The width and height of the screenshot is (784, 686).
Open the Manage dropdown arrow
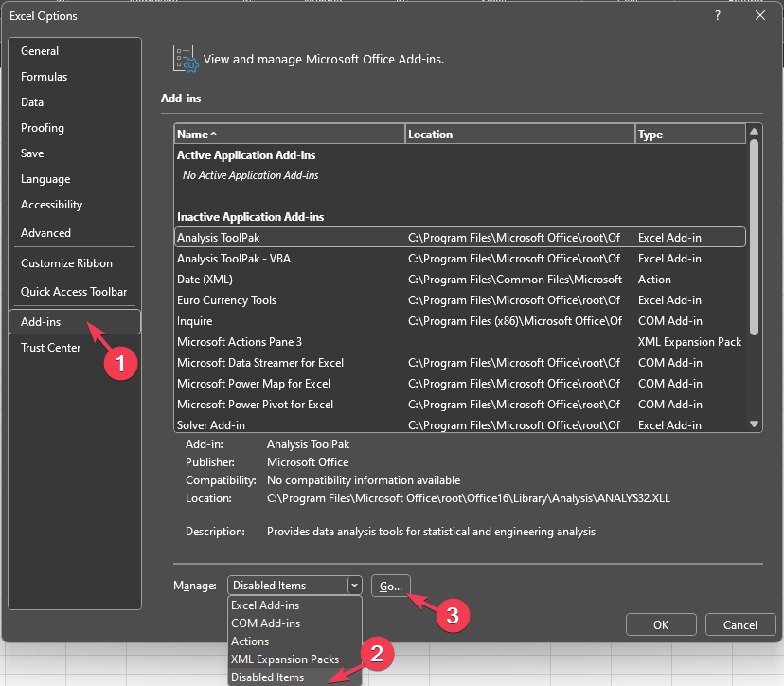[x=354, y=586]
